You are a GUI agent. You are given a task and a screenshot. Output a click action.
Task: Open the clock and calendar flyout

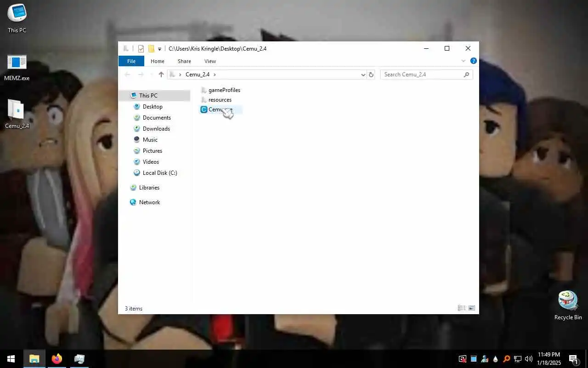click(x=548, y=359)
